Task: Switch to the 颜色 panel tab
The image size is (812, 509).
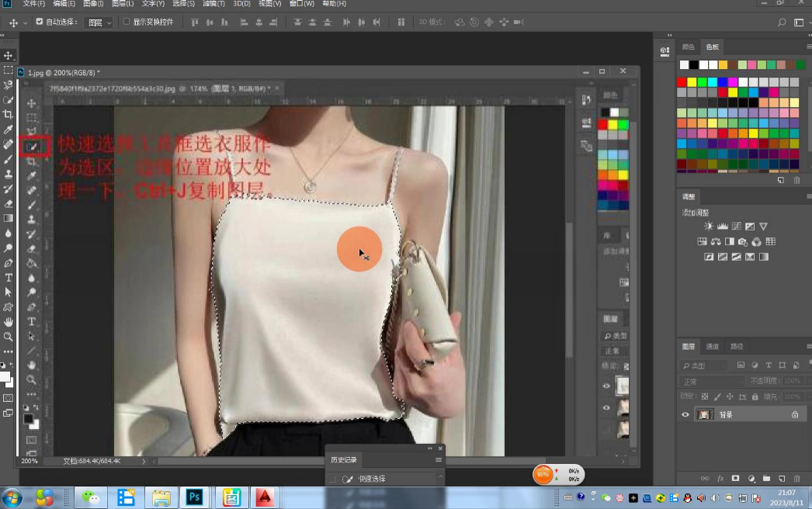Action: [689, 47]
